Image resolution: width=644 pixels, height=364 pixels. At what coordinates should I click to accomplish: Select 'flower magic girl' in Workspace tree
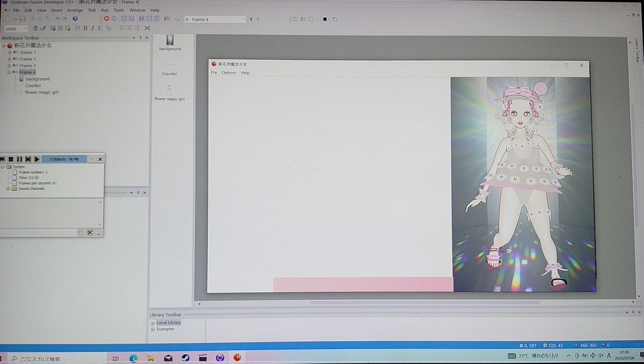[42, 92]
